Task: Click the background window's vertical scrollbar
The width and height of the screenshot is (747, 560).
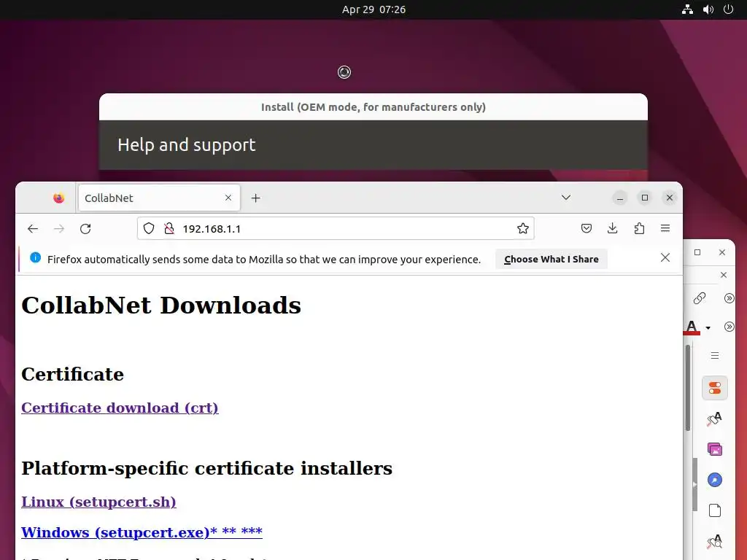Action: [x=688, y=388]
